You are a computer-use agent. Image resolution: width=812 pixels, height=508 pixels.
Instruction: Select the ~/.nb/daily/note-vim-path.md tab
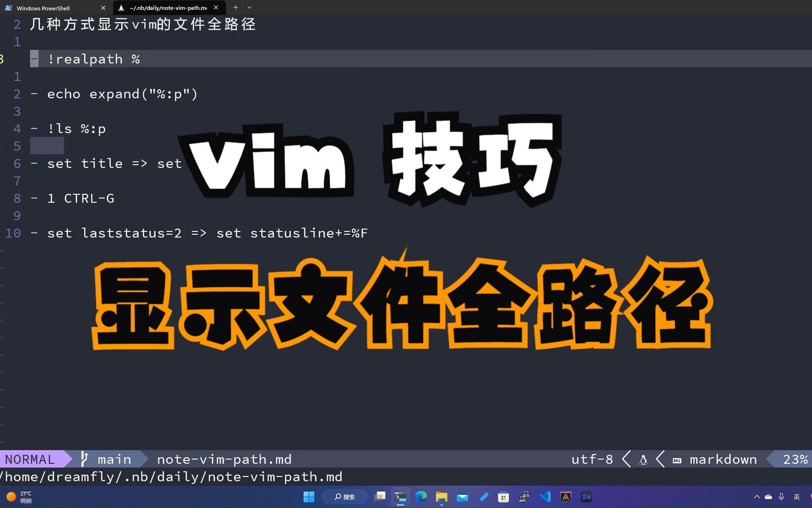(168, 8)
